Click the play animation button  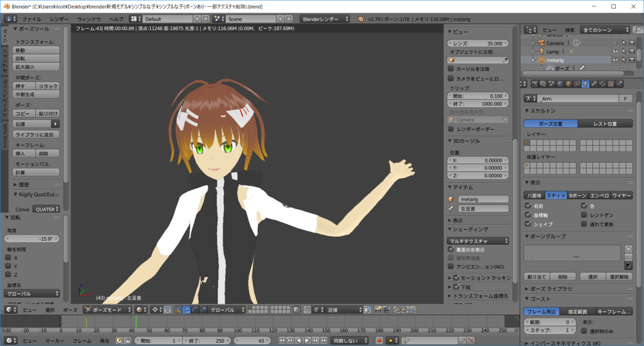pos(307,340)
